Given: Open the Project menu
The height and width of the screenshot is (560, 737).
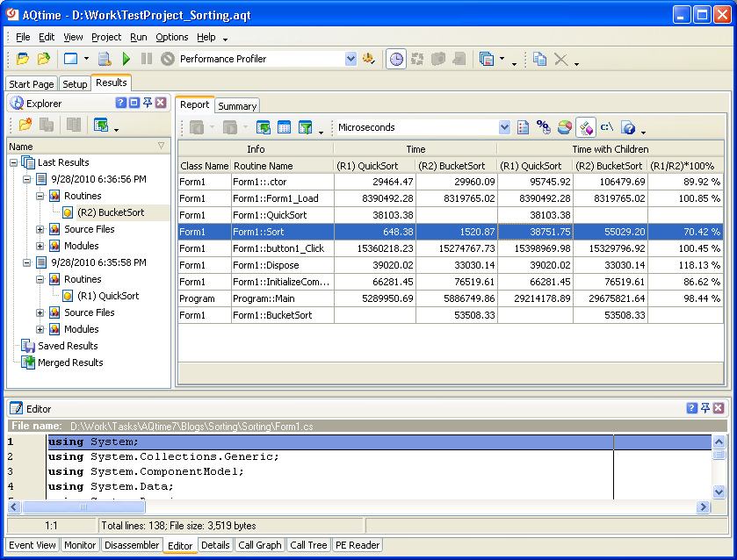Looking at the screenshot, I should (x=106, y=37).
